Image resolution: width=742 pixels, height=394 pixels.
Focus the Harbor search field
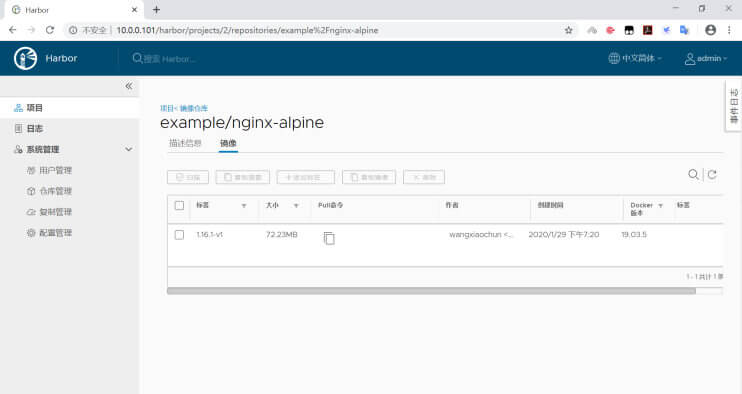170,59
